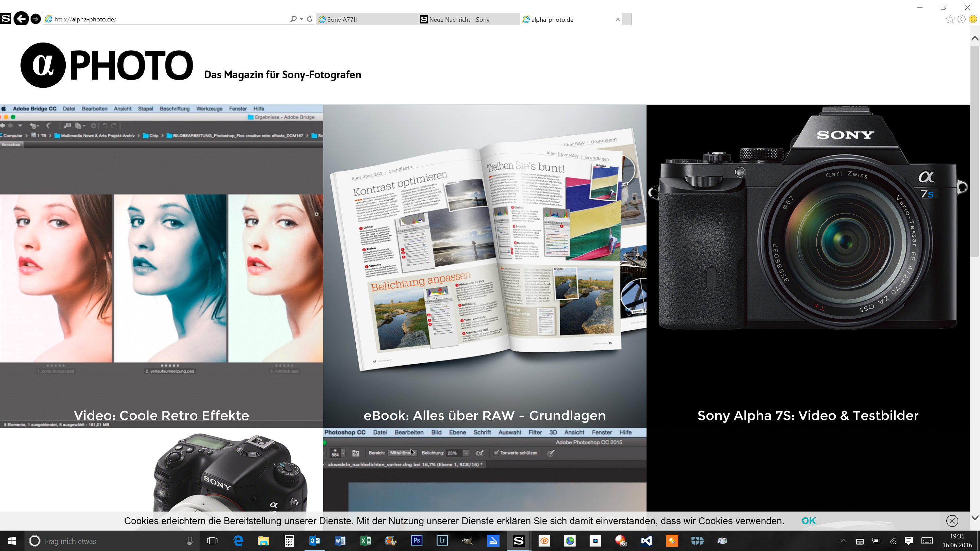Show hidden system tray icons
Viewport: 980px width, 551px height.
[844, 541]
